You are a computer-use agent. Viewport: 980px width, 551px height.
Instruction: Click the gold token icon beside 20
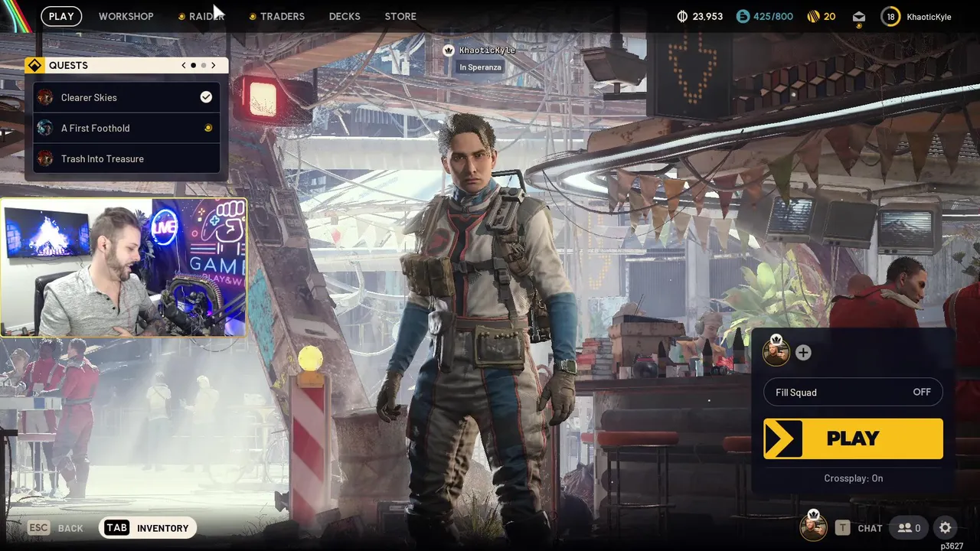point(813,16)
